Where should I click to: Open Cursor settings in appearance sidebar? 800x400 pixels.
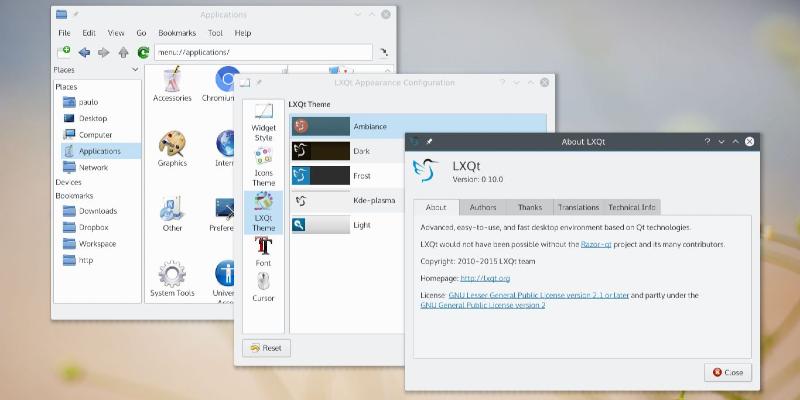(263, 285)
